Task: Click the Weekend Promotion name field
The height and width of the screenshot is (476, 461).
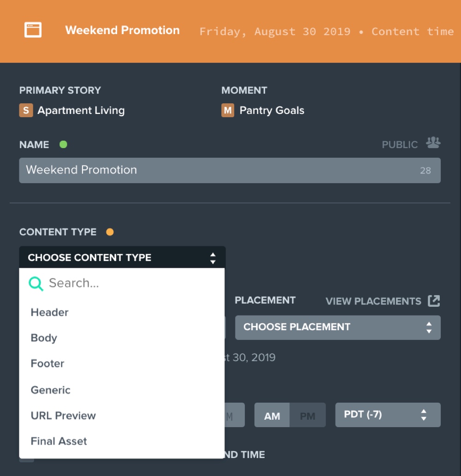Action: [x=230, y=170]
